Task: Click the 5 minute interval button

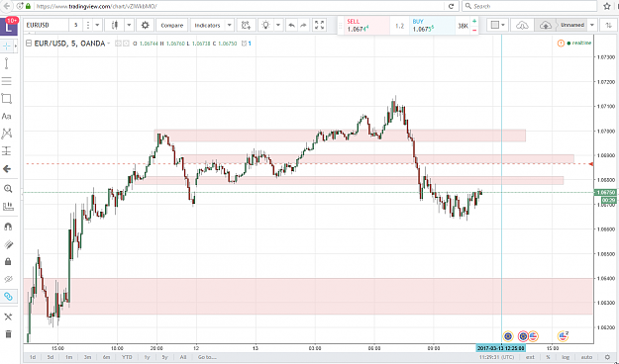Action: click(76, 26)
